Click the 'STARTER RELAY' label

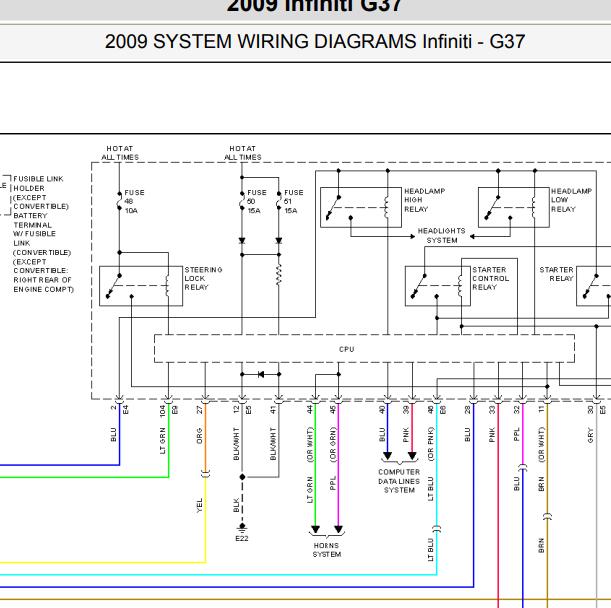pos(556,274)
